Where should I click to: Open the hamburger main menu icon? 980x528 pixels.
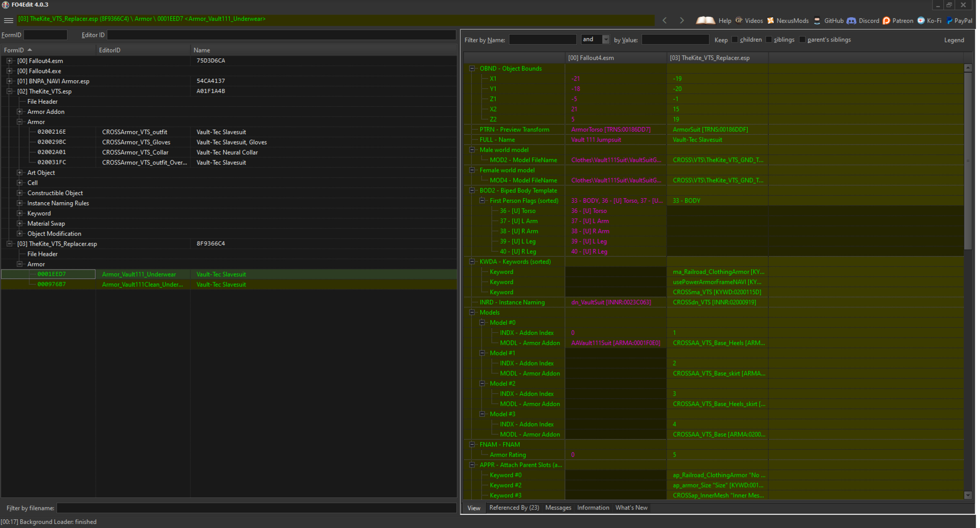[8, 20]
